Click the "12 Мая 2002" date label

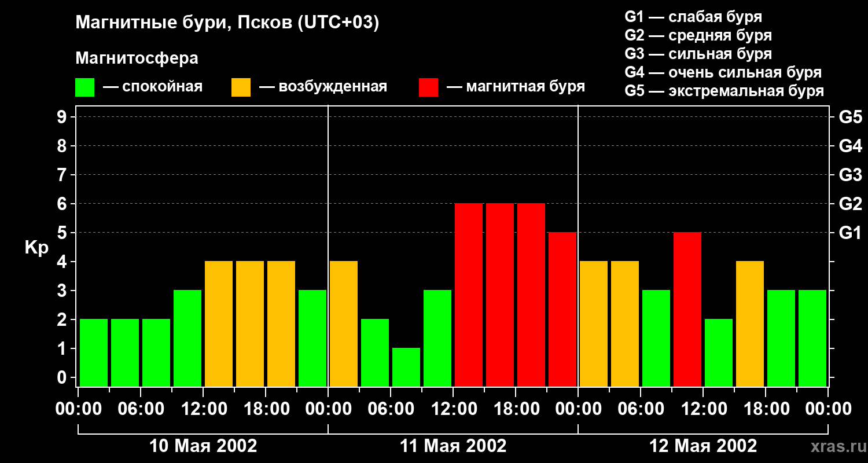pos(703,446)
